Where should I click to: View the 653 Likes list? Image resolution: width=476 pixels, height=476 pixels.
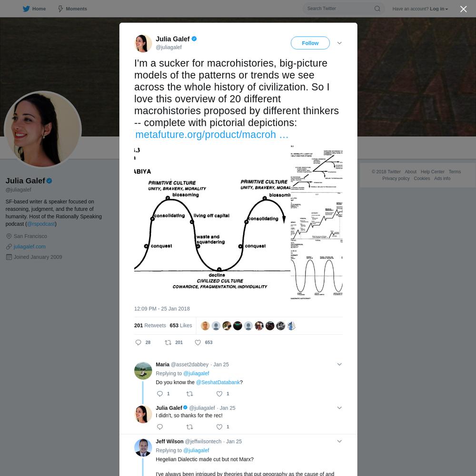click(180, 326)
